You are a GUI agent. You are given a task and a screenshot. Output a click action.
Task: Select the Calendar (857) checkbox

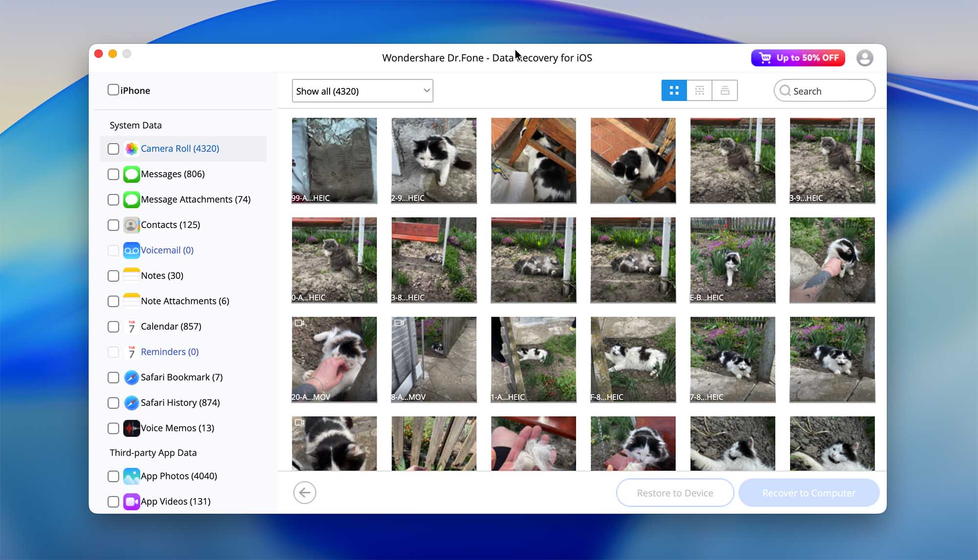[x=113, y=327]
